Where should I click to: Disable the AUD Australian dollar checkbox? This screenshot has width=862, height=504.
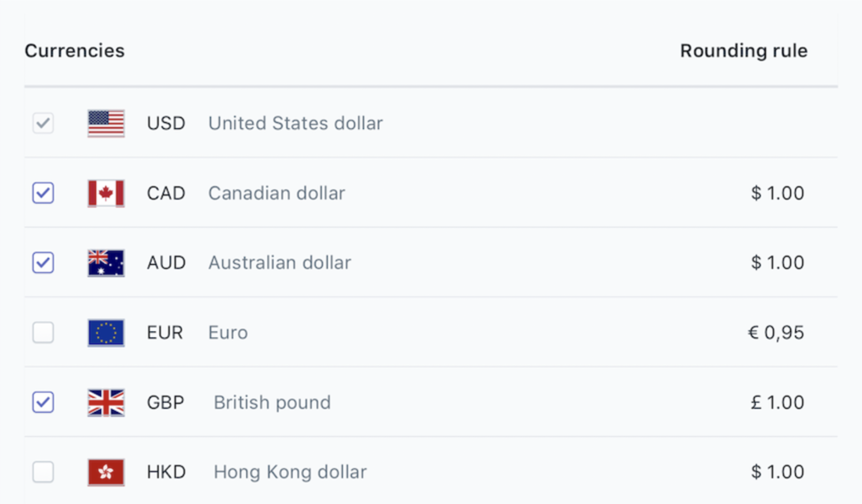(x=43, y=263)
